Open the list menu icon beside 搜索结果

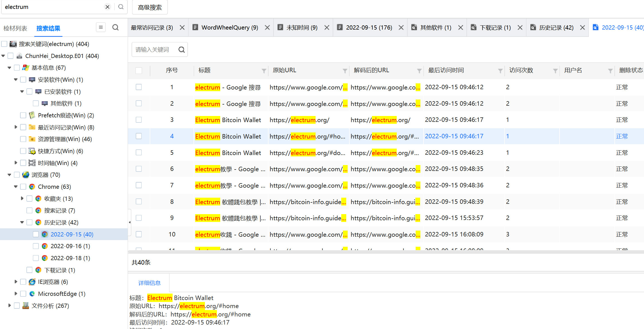pos(101,27)
